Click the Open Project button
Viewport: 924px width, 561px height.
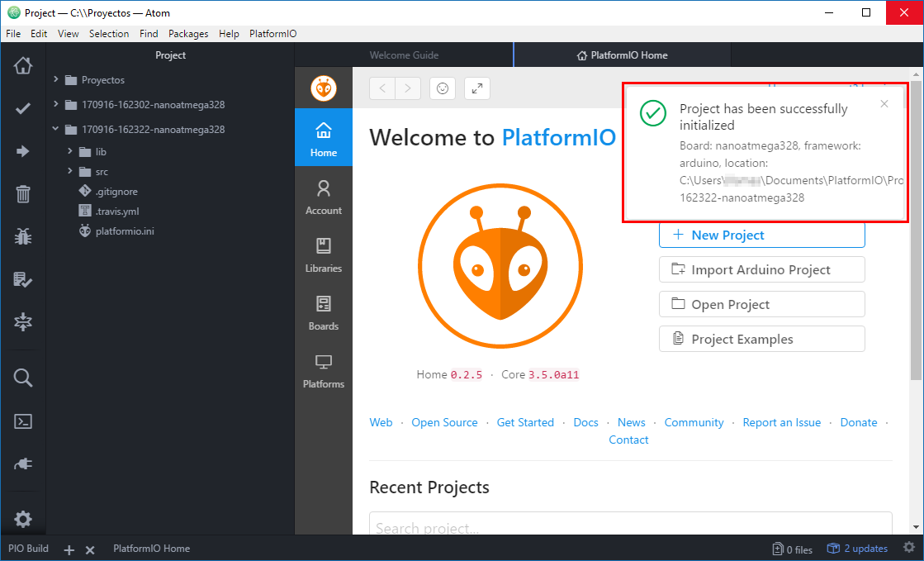coord(762,304)
